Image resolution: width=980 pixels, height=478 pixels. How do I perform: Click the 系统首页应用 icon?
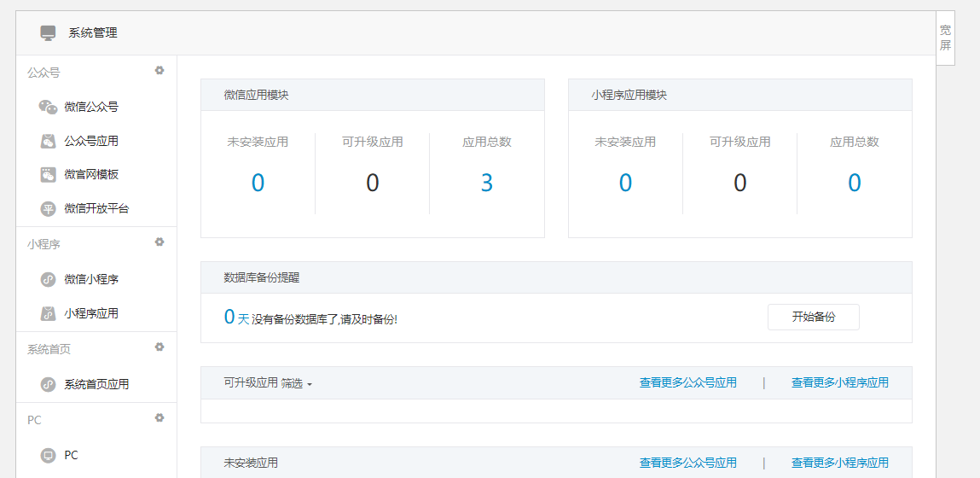coord(48,384)
